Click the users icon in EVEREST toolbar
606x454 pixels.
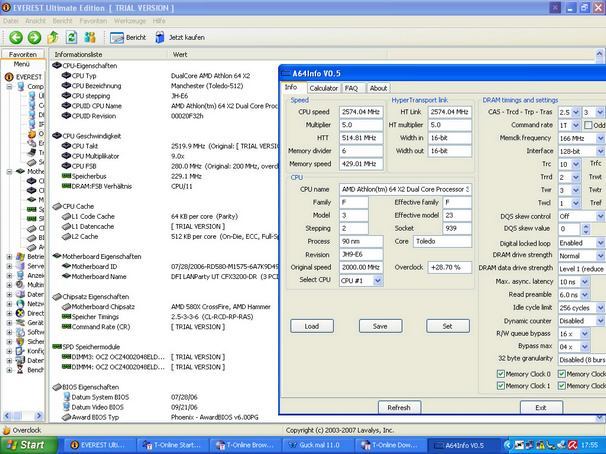tap(91, 37)
